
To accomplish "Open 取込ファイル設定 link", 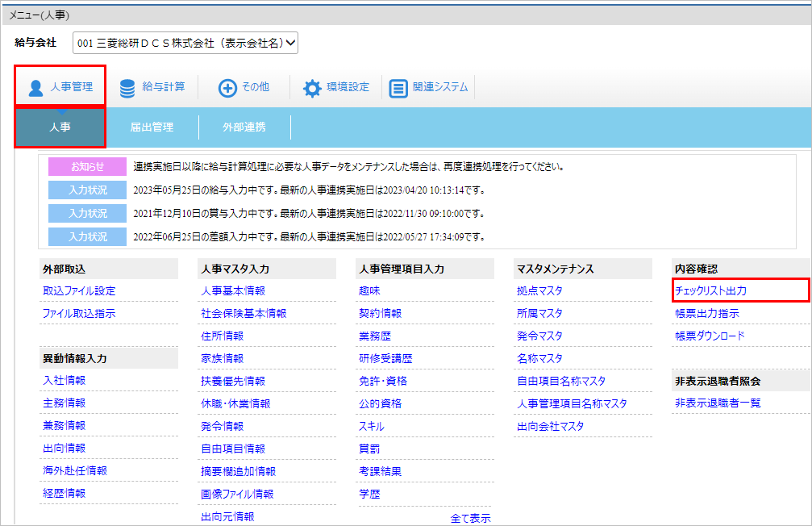I will (x=79, y=290).
